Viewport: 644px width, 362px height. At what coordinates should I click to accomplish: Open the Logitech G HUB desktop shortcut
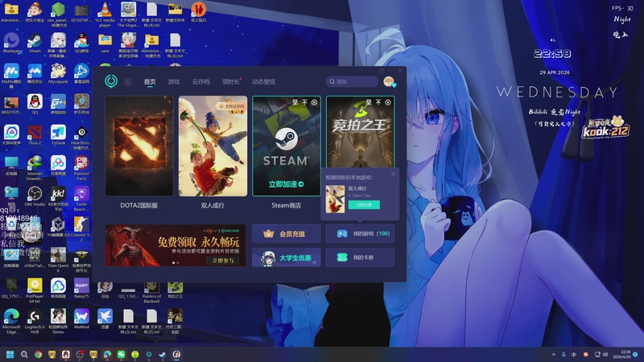35,321
